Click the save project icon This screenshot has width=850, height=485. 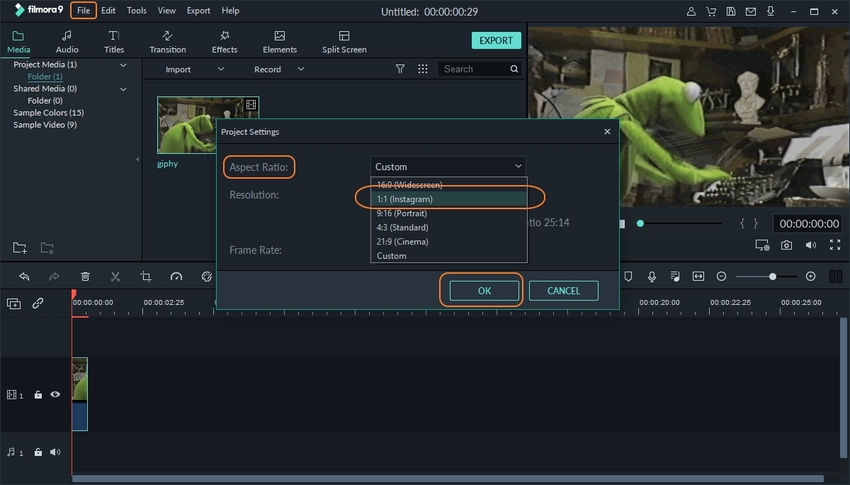[731, 11]
